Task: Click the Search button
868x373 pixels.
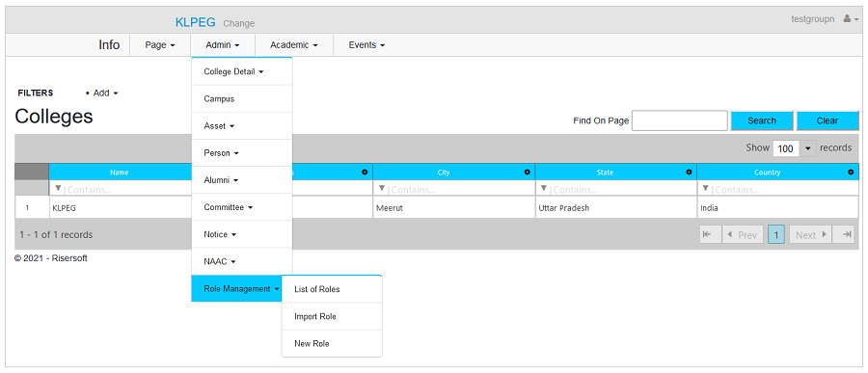Action: pos(762,120)
